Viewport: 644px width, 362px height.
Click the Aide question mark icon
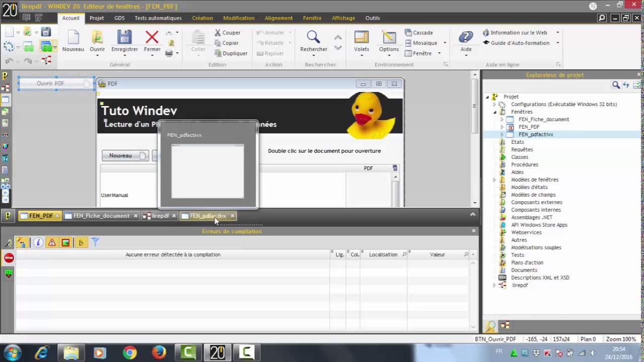[x=466, y=37]
